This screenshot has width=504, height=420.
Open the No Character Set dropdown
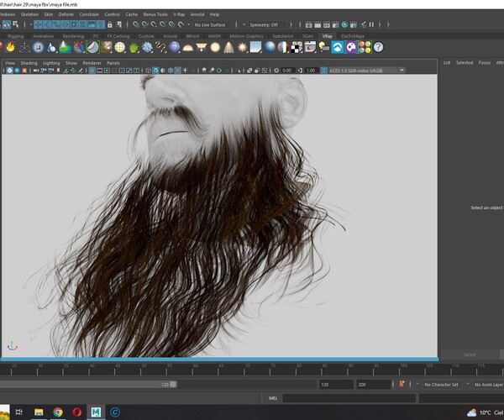click(441, 385)
